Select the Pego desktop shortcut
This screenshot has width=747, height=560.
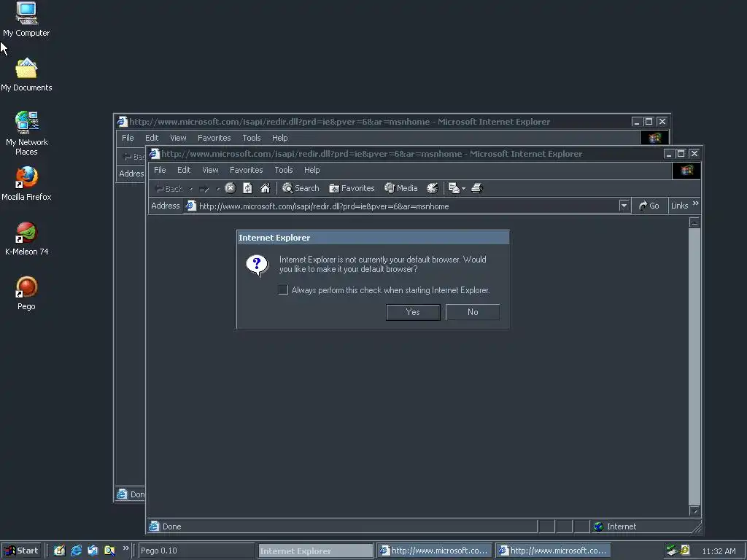tap(27, 293)
